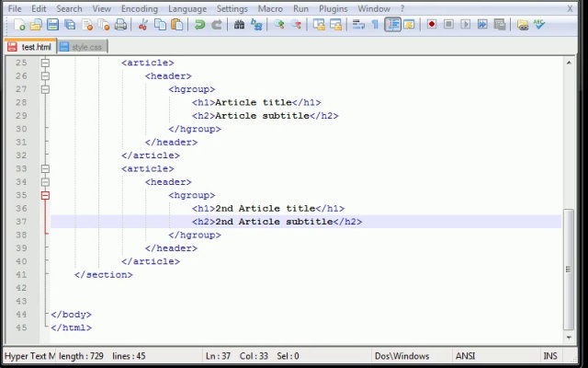Toggle show all characters (pilcrow icon)
The width and height of the screenshot is (588, 368).
pyautogui.click(x=375, y=25)
